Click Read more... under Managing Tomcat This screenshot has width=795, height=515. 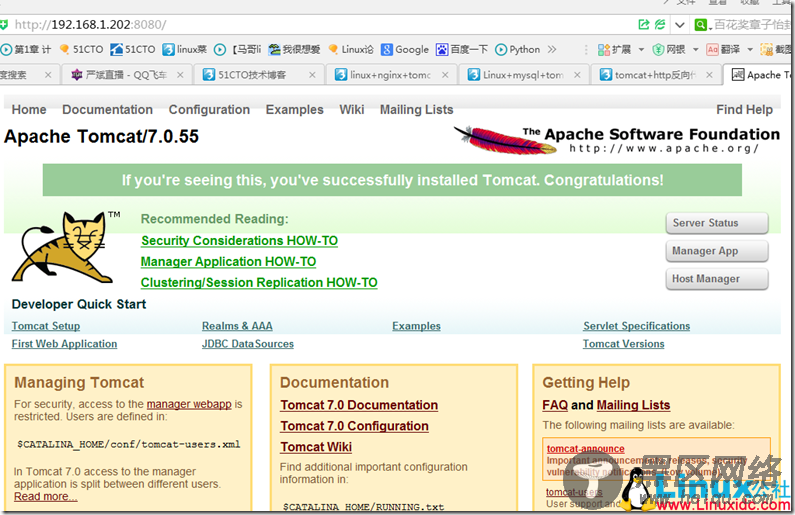[x=46, y=497]
